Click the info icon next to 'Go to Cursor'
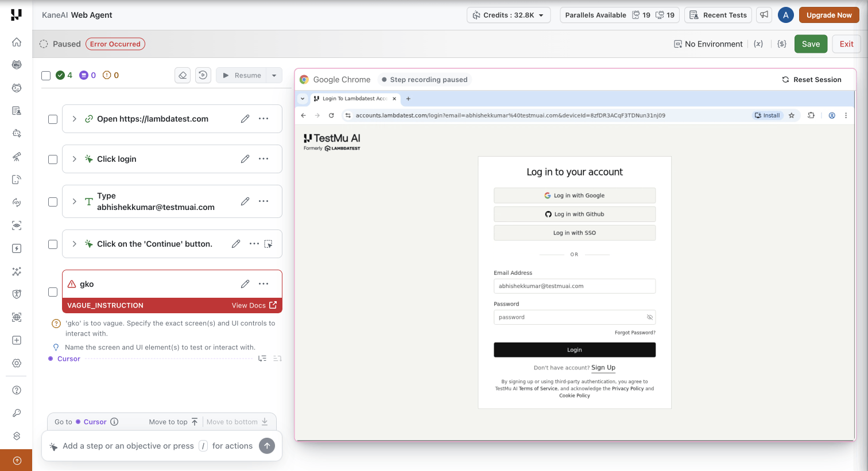Screen dimensions: 868x471 tap(114, 422)
